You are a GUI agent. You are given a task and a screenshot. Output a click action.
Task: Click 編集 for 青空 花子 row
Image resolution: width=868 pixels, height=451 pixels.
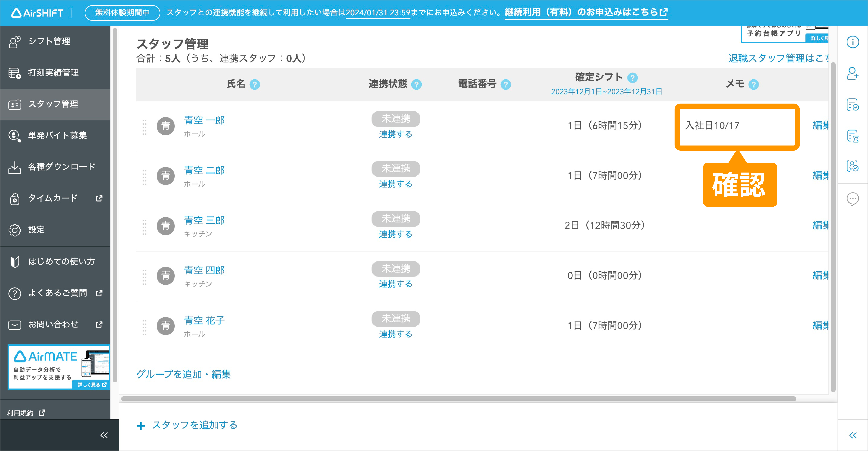(x=820, y=325)
